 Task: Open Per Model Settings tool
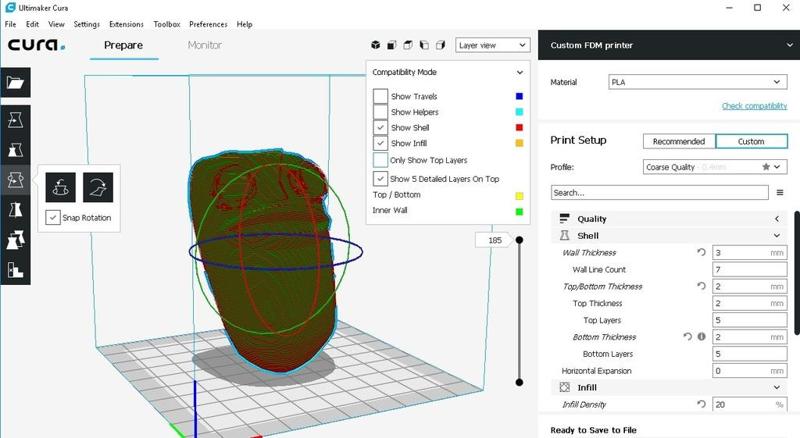[x=15, y=239]
